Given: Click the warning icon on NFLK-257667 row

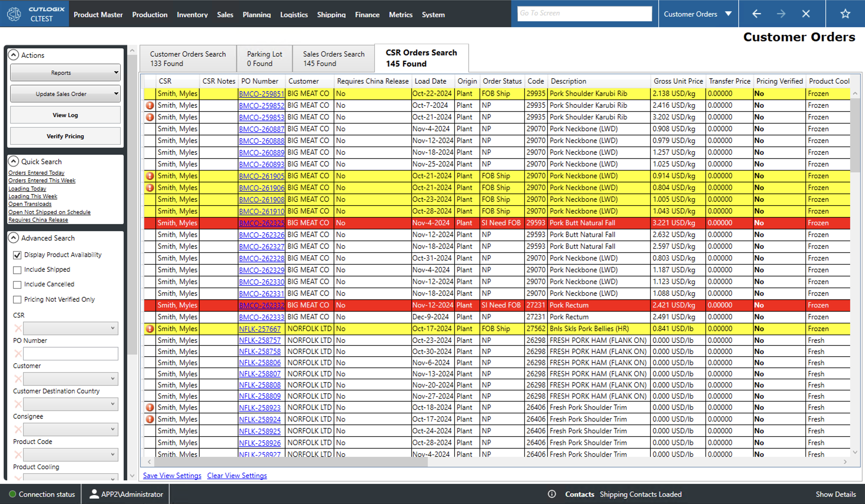Looking at the screenshot, I should coord(150,329).
